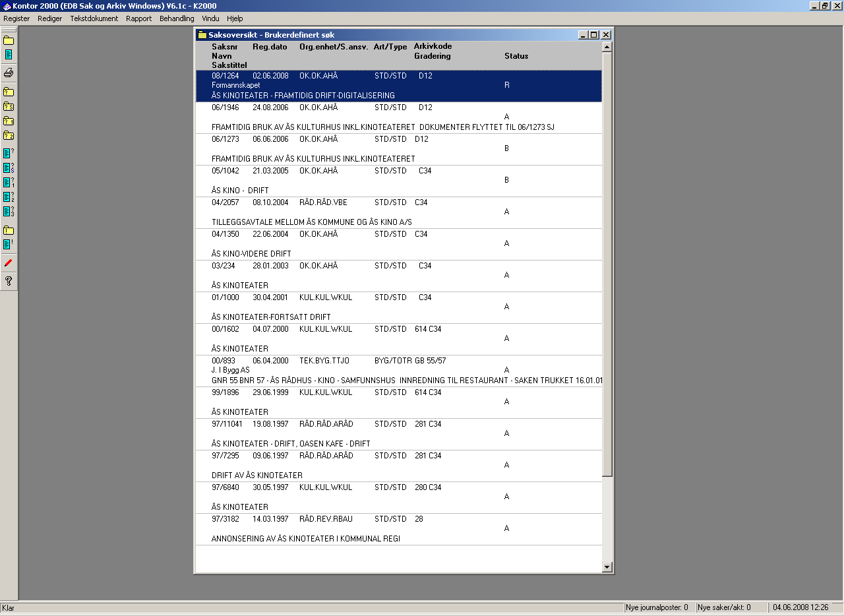The width and height of the screenshot is (844, 616).
Task: Click the Org.enhet/S.ansv. column header
Action: tap(334, 47)
